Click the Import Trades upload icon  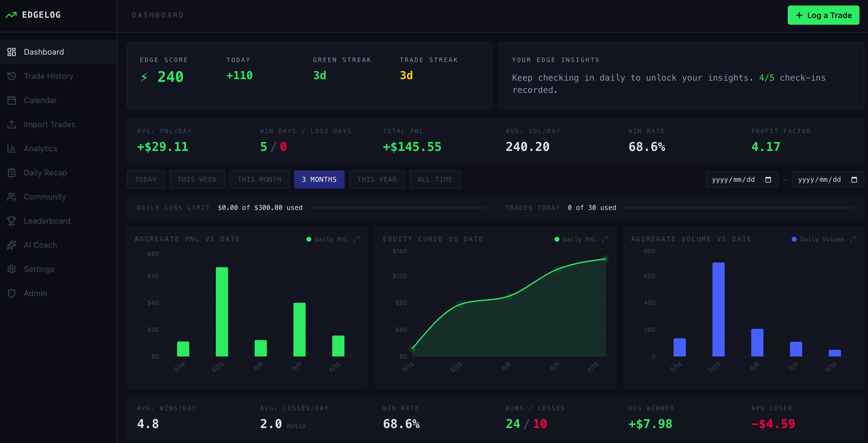12,124
